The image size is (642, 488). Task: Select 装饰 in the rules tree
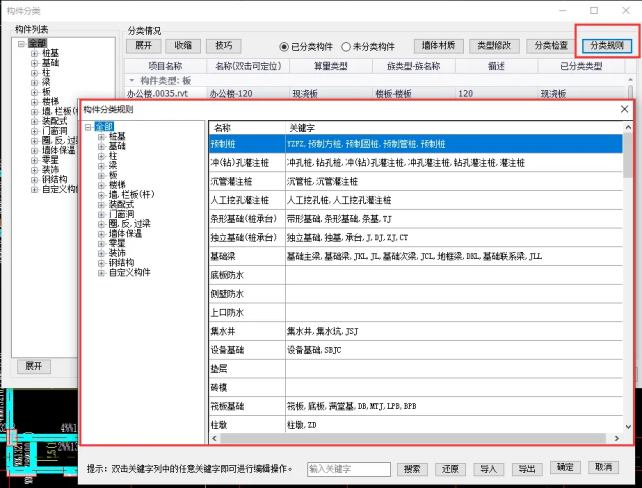(x=117, y=253)
